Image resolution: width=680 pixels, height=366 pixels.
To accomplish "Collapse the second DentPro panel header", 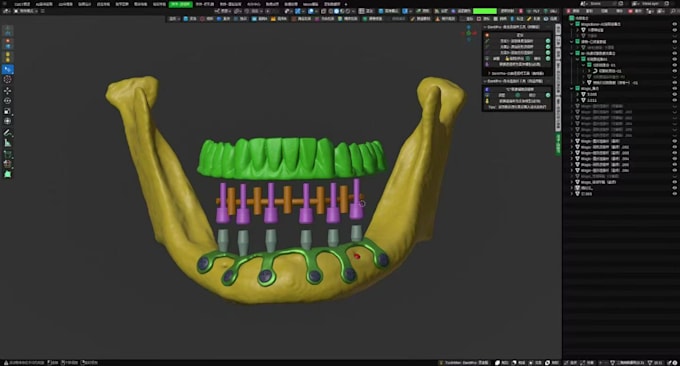I will (517, 81).
